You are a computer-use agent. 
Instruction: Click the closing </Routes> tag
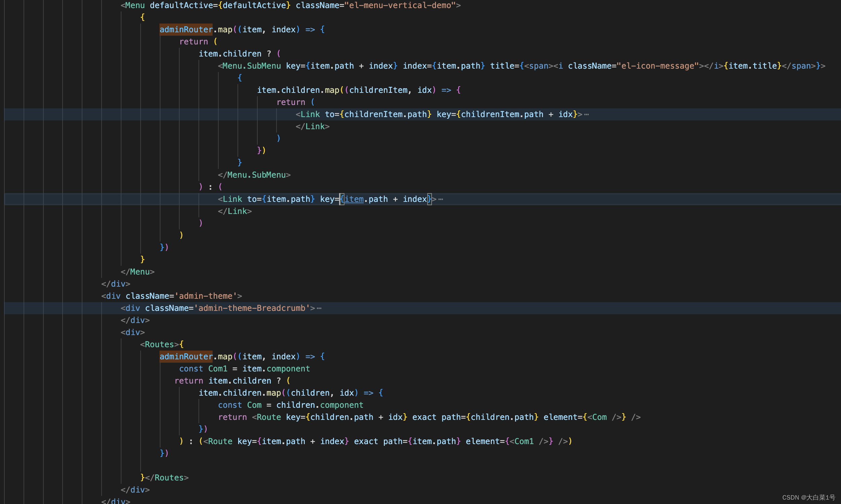point(167,478)
